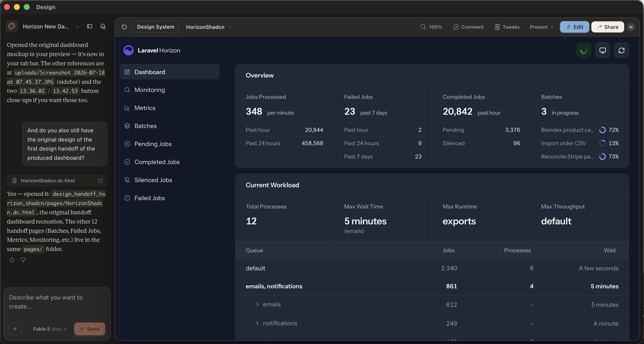Open HorizonShadcn.dc.html in new window icon

101,181
